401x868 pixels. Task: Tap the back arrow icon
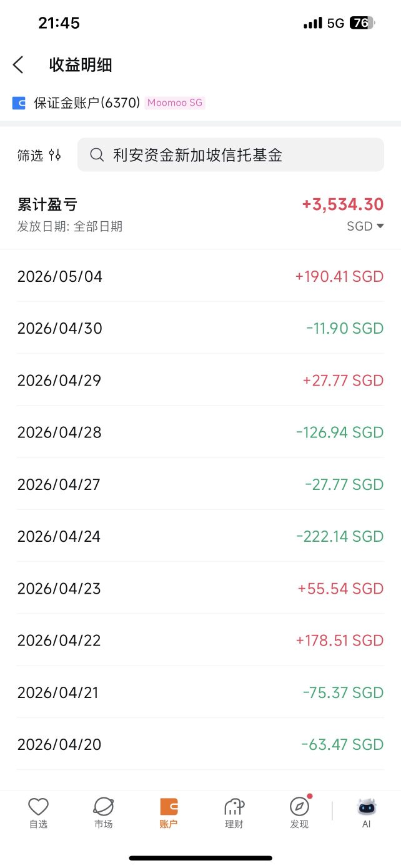[18, 64]
